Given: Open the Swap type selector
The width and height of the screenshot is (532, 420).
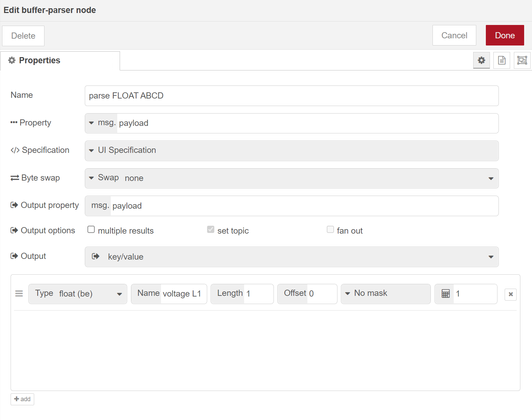Looking at the screenshot, I should click(x=103, y=178).
